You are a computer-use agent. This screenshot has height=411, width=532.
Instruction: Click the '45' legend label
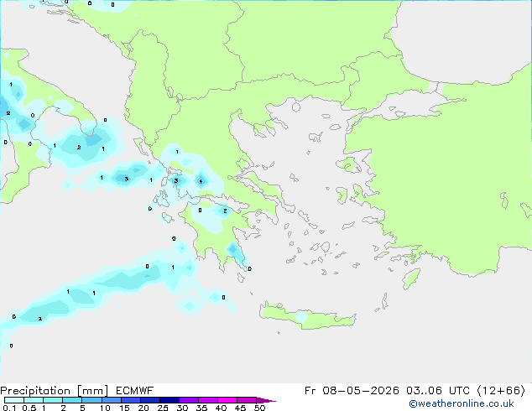tap(240, 408)
